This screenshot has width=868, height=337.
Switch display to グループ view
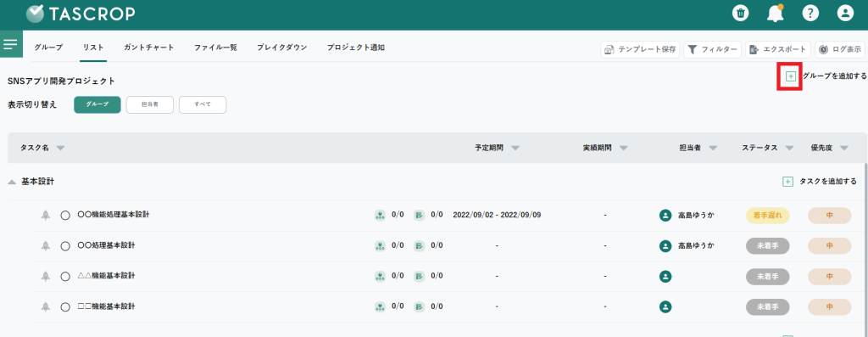97,104
